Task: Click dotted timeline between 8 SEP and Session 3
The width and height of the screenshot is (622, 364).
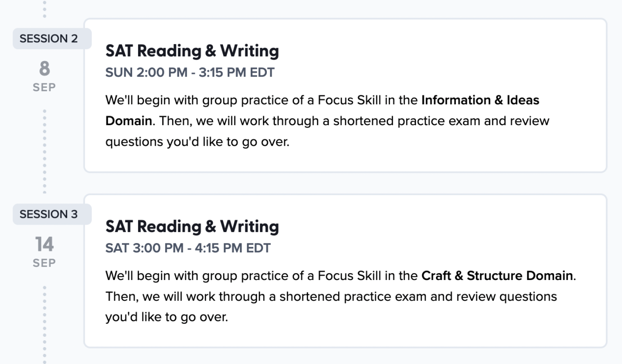Action: pos(45,150)
